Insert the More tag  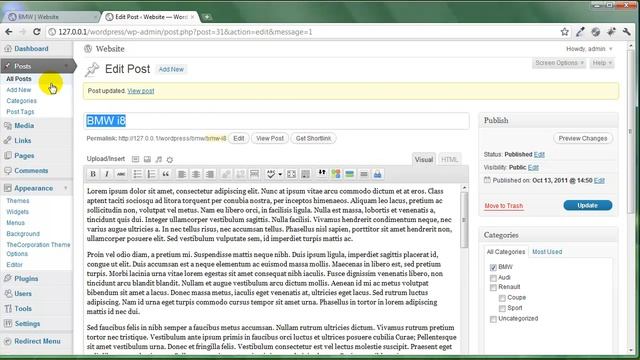(x=254, y=174)
